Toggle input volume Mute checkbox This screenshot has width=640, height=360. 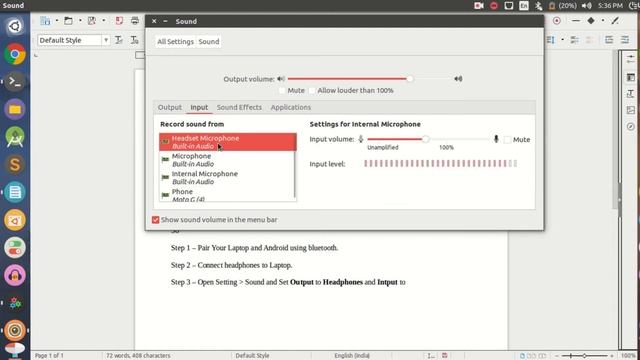click(507, 140)
